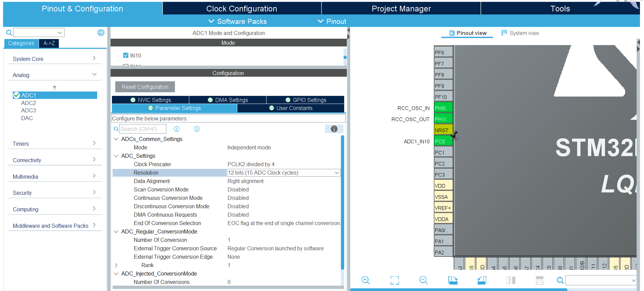Viewport: 644px width, 291px height.
Task: Open the DMA Settings tab
Action: click(x=228, y=100)
